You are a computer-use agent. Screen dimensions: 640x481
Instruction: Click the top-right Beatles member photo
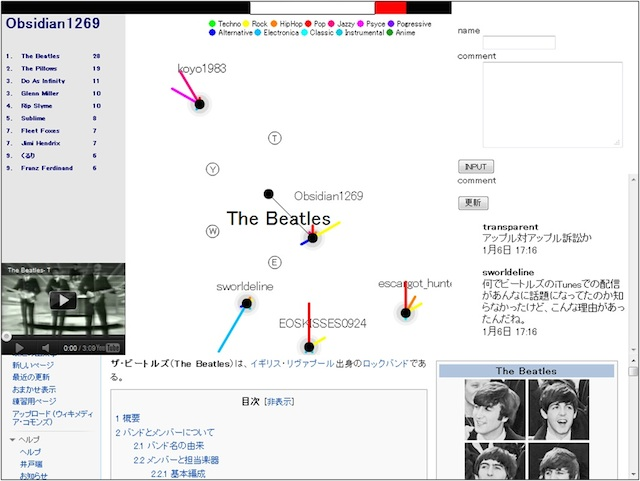pos(559,410)
